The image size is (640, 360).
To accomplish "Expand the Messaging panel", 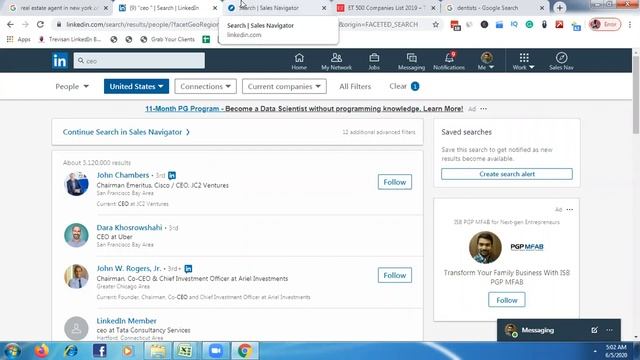I will (538, 330).
